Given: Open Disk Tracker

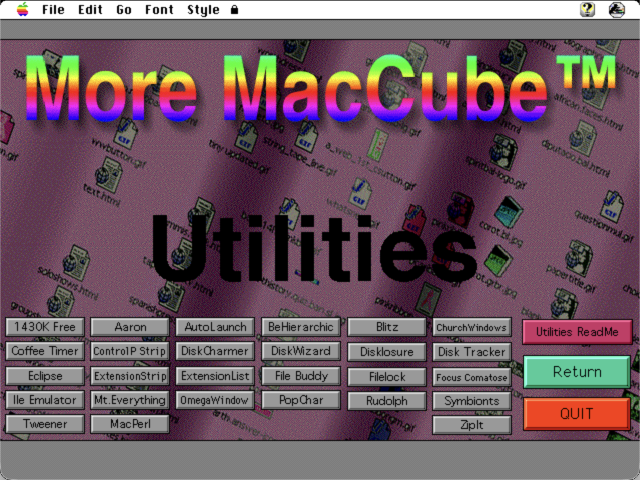Looking at the screenshot, I should pyautogui.click(x=472, y=352).
